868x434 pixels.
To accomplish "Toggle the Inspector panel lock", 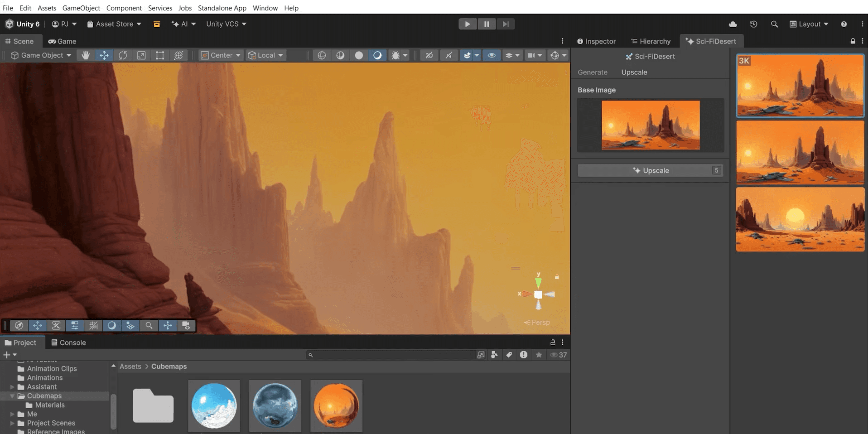I will 853,41.
